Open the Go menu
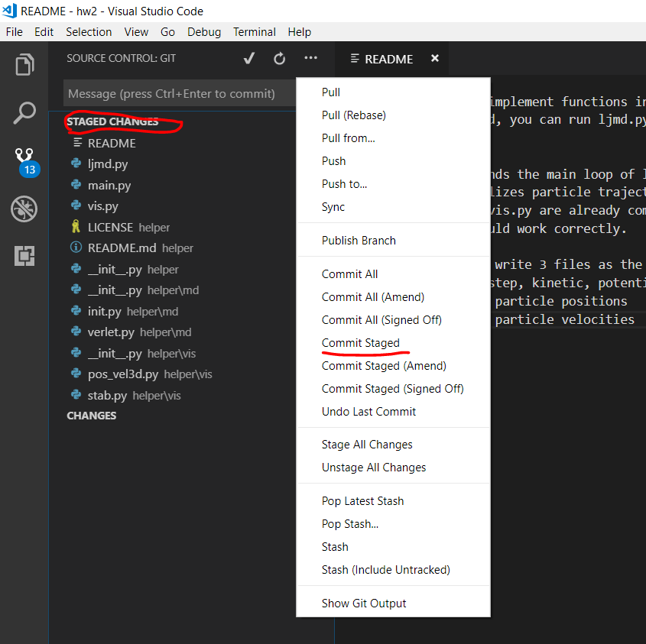Image resolution: width=646 pixels, height=644 pixels. click(x=167, y=32)
